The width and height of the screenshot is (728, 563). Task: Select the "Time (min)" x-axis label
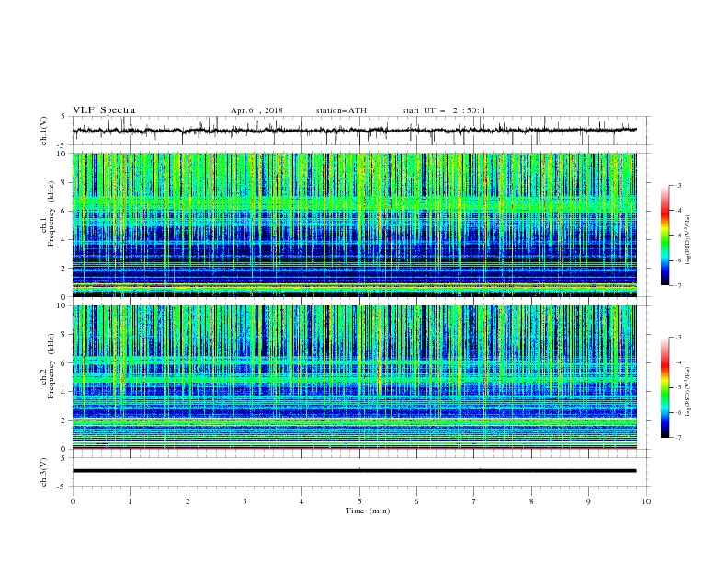[368, 511]
